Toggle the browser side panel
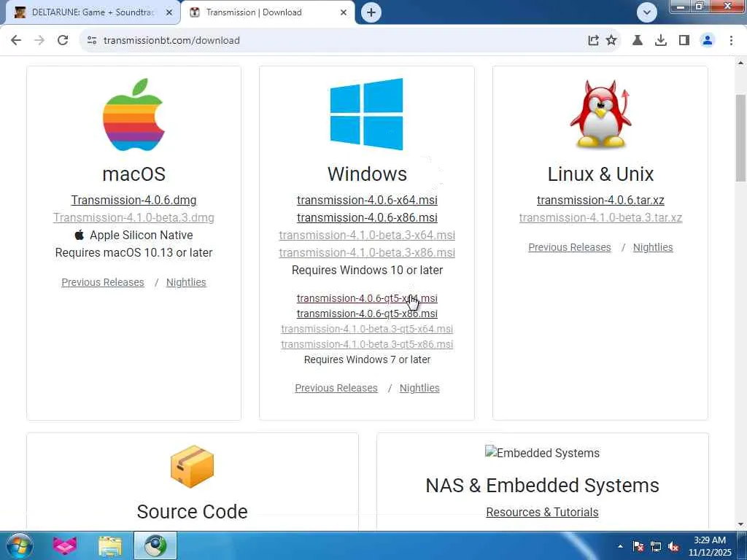The height and width of the screenshot is (560, 747). point(684,41)
